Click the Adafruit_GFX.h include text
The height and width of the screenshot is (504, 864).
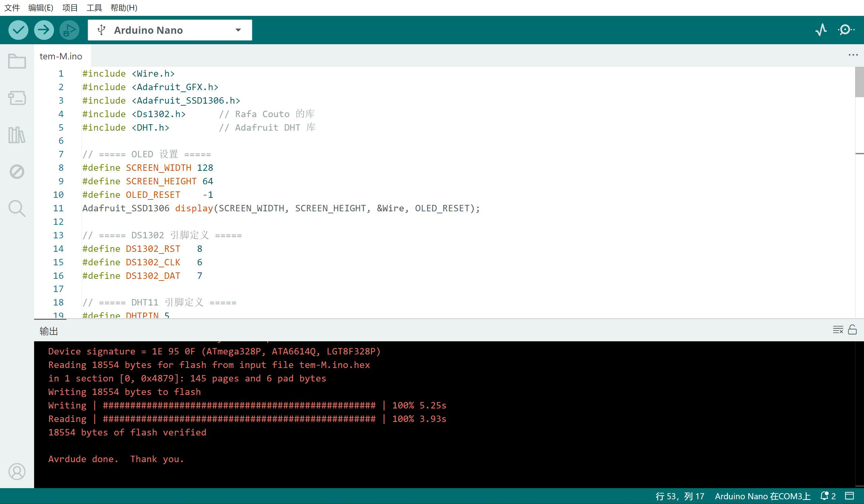click(175, 87)
